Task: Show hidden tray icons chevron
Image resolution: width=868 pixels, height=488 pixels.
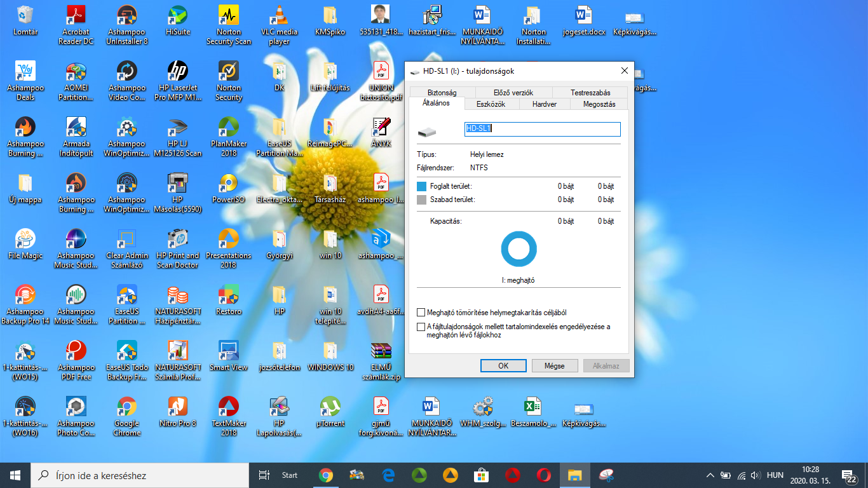Action: (710, 475)
